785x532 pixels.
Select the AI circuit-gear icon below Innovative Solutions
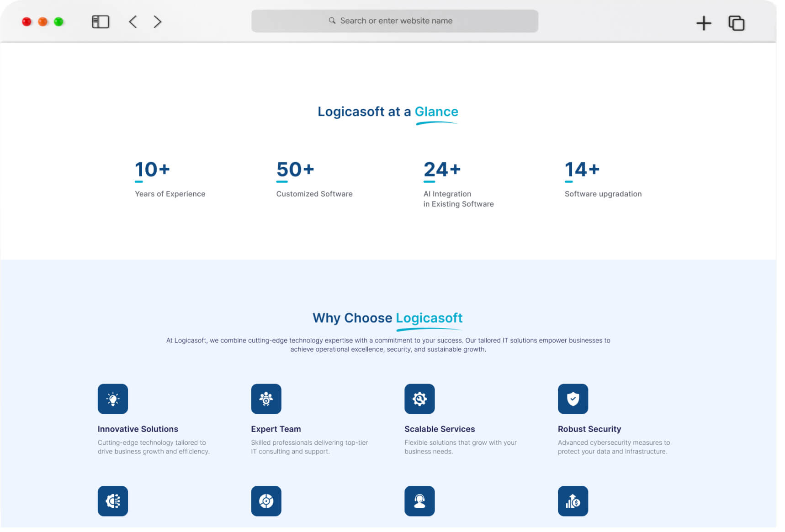[x=112, y=501]
